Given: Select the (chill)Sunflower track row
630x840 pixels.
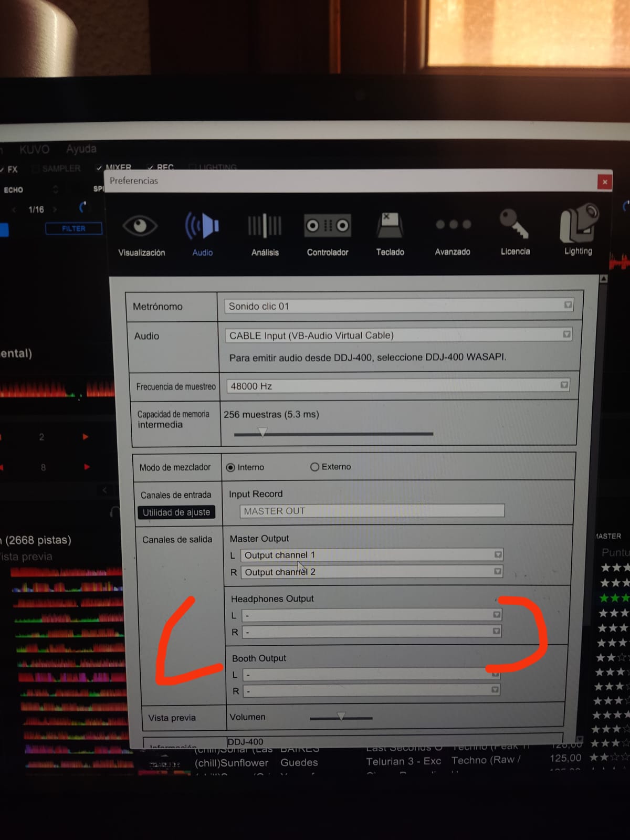Looking at the screenshot, I should tap(232, 763).
